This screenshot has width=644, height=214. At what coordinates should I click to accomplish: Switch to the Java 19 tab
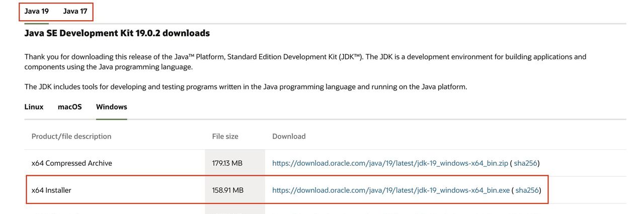[x=37, y=11]
